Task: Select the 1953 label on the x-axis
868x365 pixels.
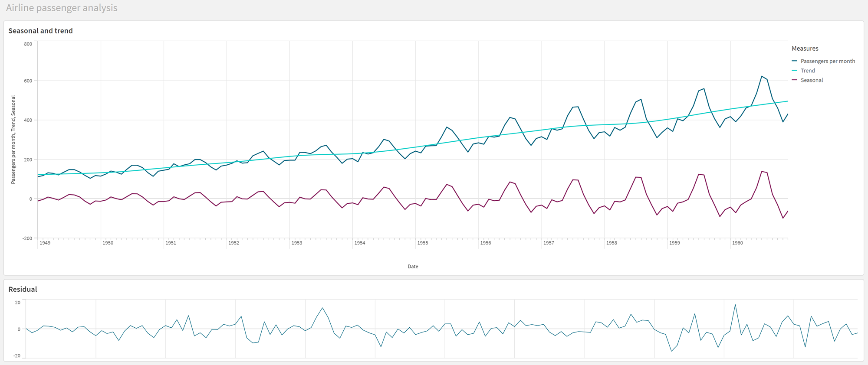Action: pos(297,243)
